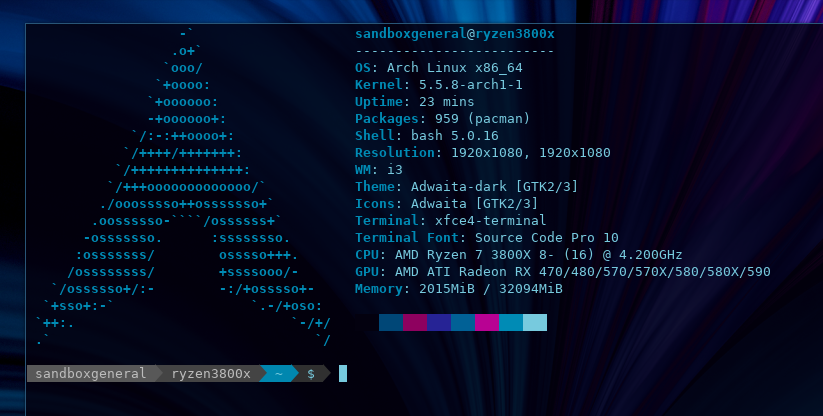Click the 'OS: Arch Linux x86_64' line
The height and width of the screenshot is (416, 823).
pyautogui.click(x=439, y=68)
